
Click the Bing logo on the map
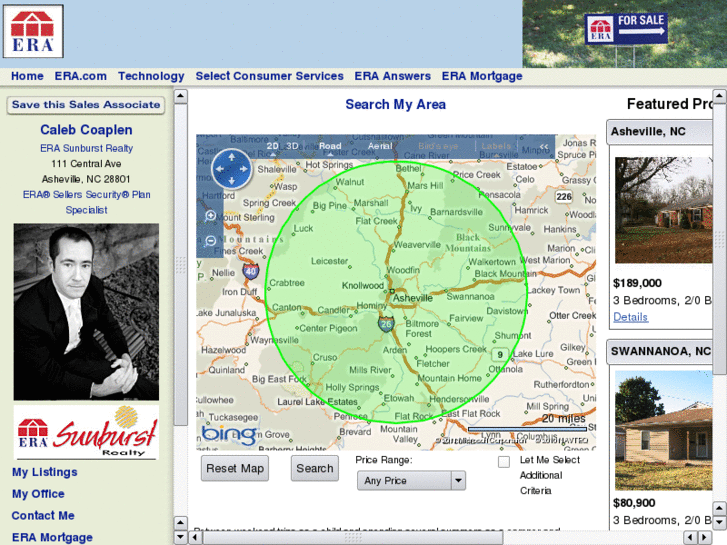[x=229, y=435]
